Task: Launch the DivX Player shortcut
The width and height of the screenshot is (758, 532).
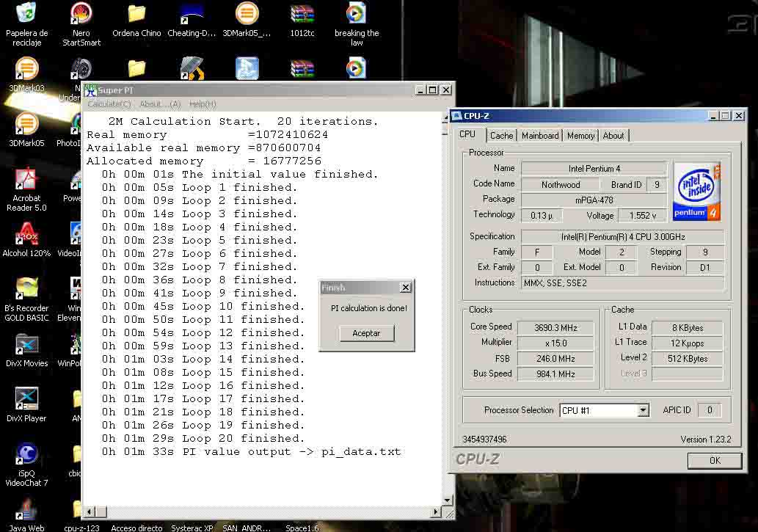Action: point(26,400)
